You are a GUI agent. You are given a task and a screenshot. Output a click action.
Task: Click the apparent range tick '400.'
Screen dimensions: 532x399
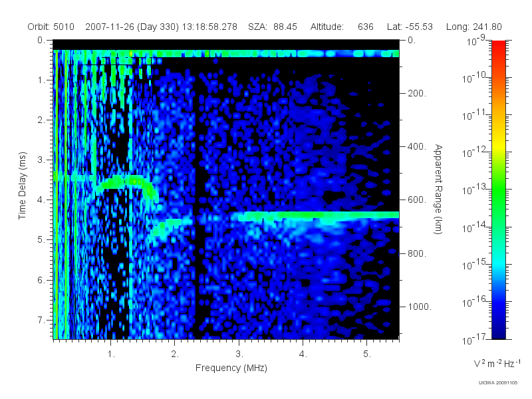[417, 146]
